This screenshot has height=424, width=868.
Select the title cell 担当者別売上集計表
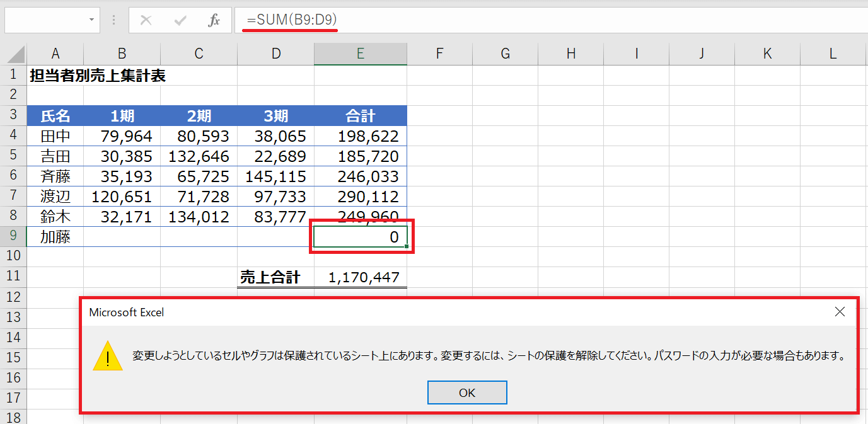(98, 76)
